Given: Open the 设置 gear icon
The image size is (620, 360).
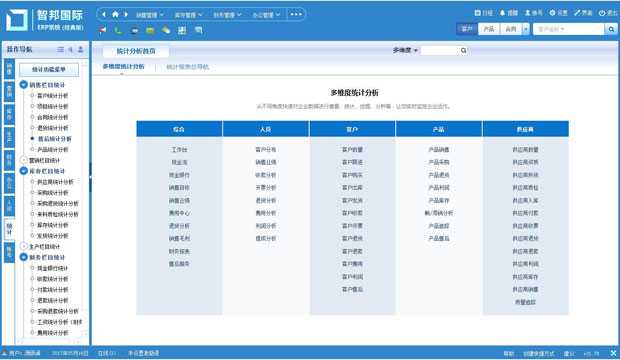Looking at the screenshot, I should (x=552, y=13).
